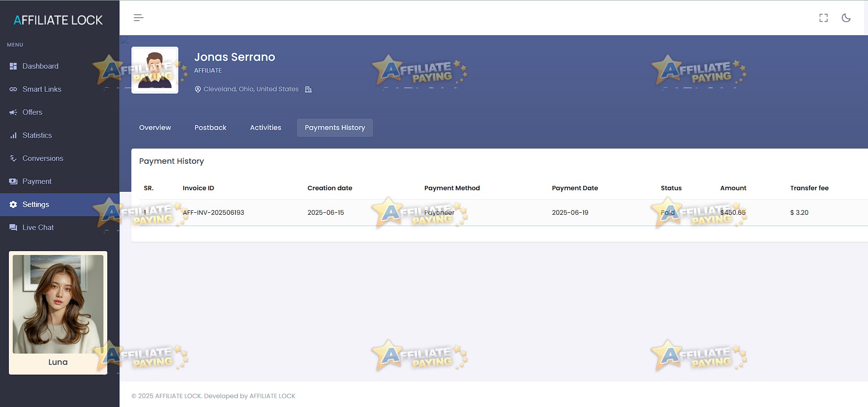Click the Statistics bar chart icon
Viewport: 868px width, 407px height.
click(13, 135)
